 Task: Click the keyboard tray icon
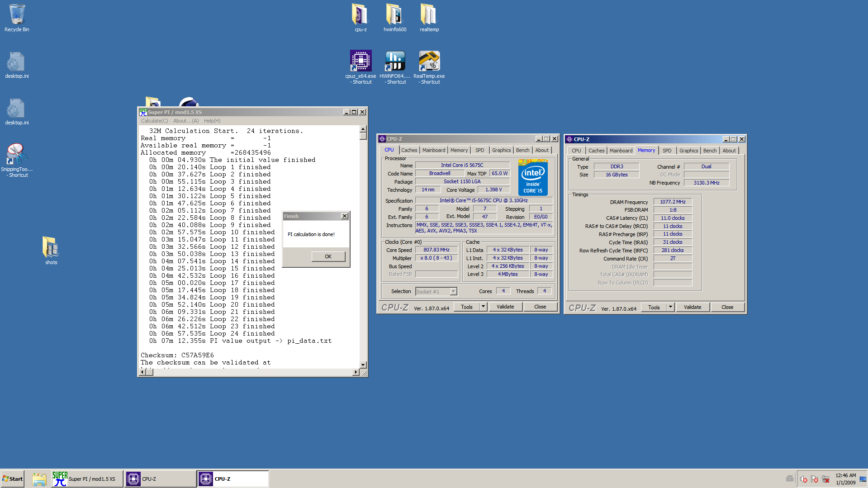790,479
